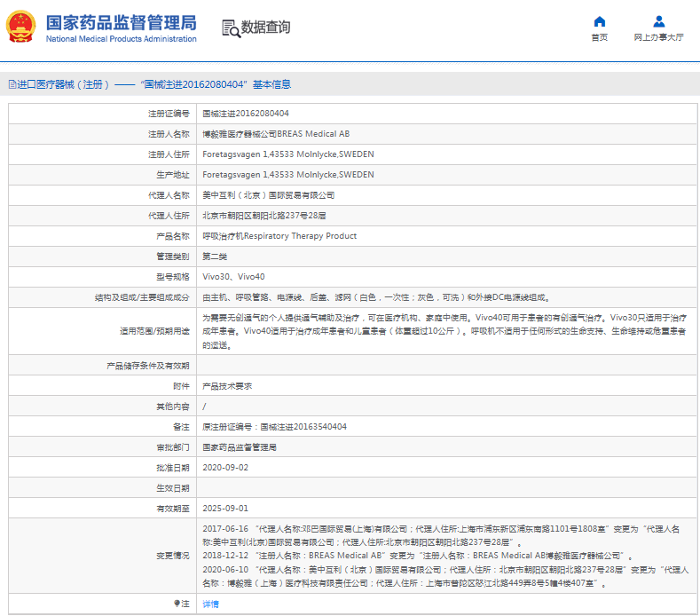Image resolution: width=700 pixels, height=616 pixels.
Task: Select value 国械注进20162080404 in 注册证编号 row
Action: (x=246, y=114)
